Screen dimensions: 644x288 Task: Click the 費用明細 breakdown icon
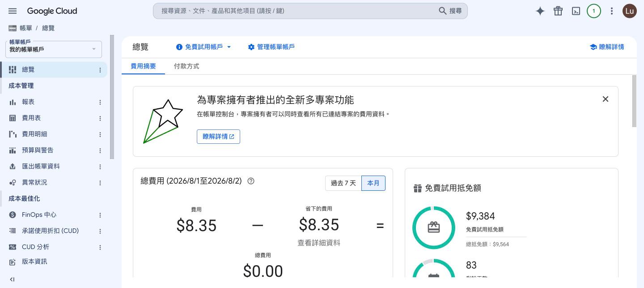tap(13, 134)
